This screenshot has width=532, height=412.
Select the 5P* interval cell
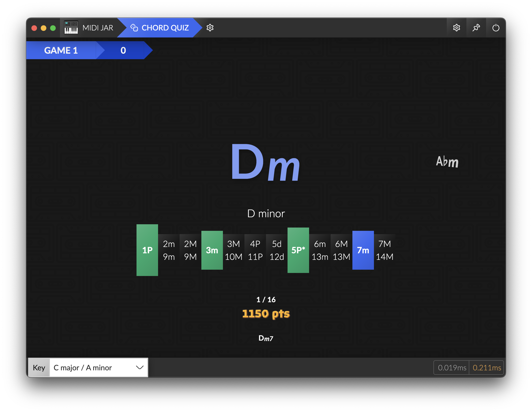tap(298, 250)
